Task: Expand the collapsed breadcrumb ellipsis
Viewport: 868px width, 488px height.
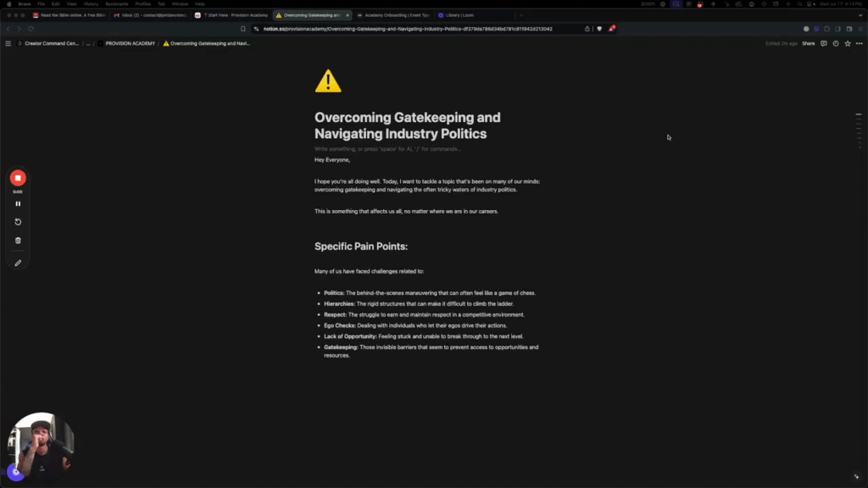Action: [x=88, y=43]
